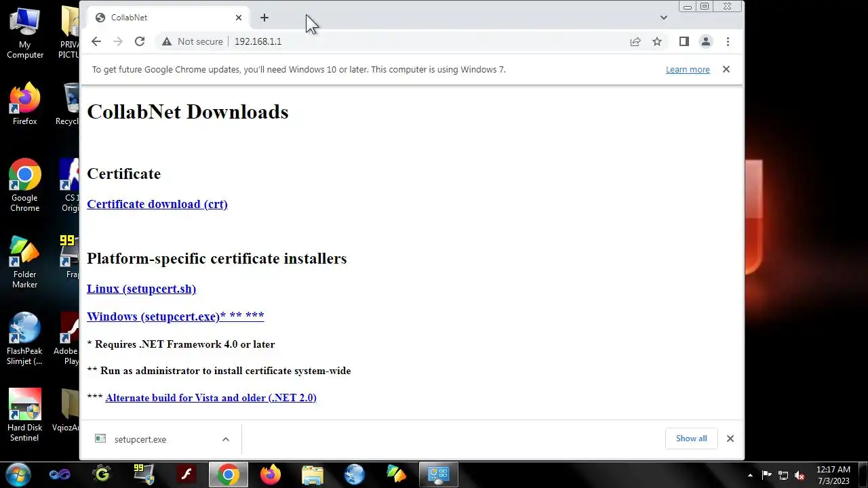The image size is (868, 488).
Task: Open the Linux (setupcert.sh) link
Action: tap(141, 289)
